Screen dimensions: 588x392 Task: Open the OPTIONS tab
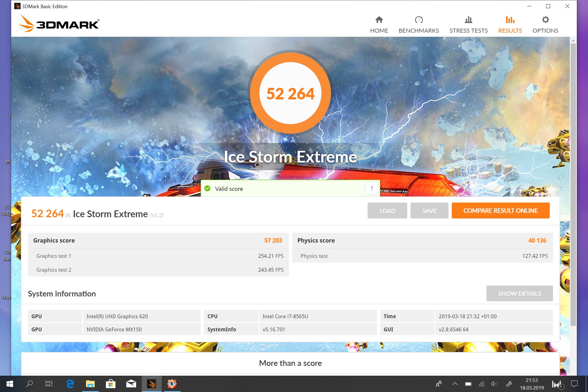pyautogui.click(x=545, y=24)
